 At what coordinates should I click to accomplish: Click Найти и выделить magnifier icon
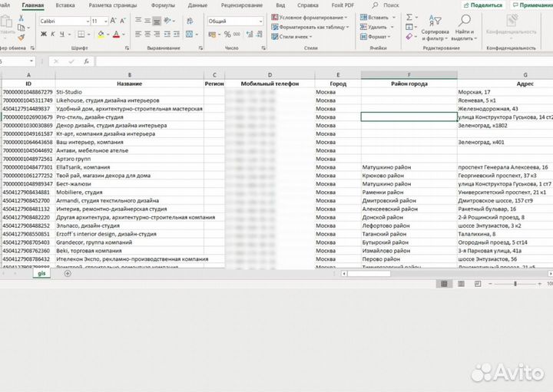coord(463,28)
